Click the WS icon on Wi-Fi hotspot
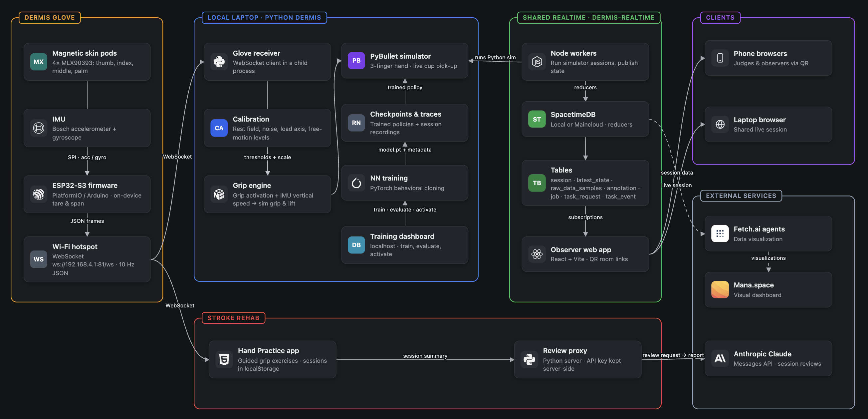Viewport: 868px width, 419px height. (38, 259)
